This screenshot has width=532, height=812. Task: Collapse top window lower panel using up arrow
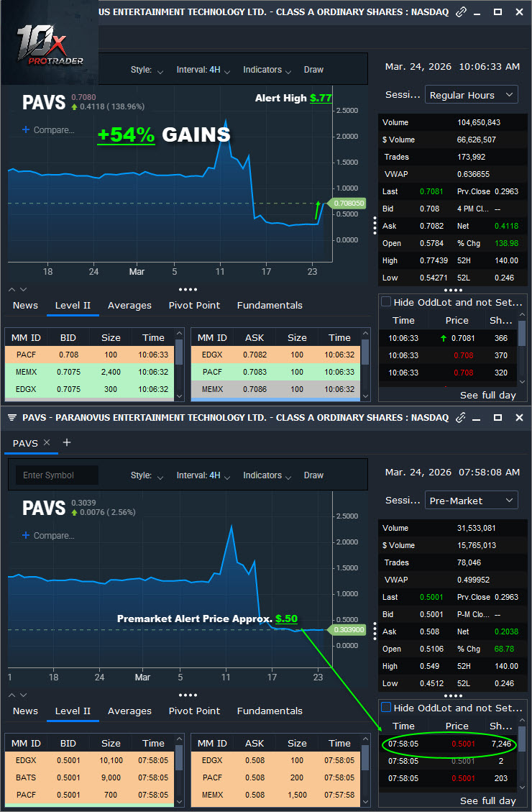click(x=12, y=289)
